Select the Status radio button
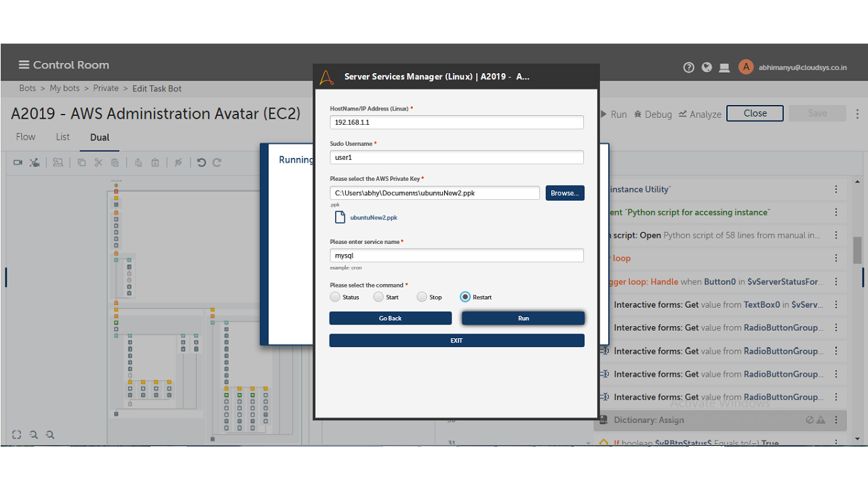The image size is (868, 488). click(335, 297)
